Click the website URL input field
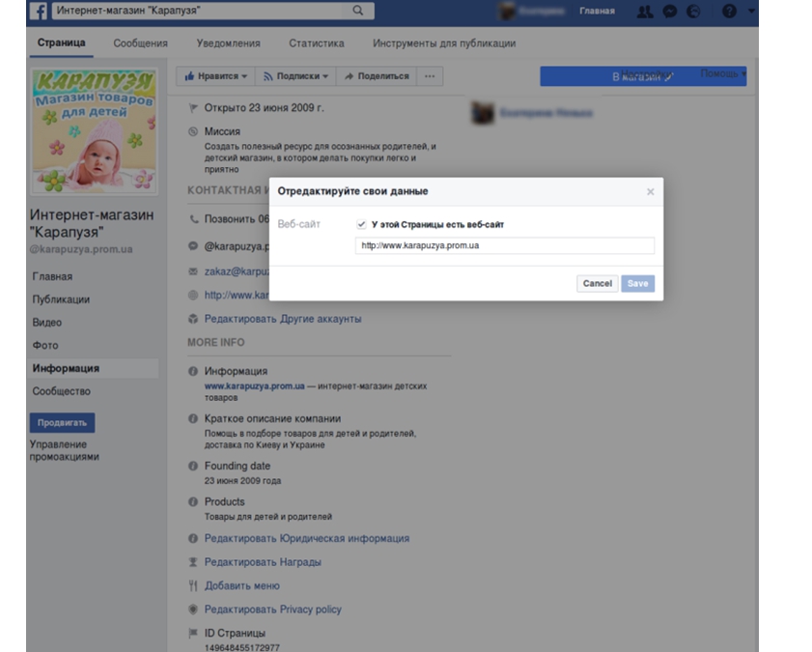 (504, 246)
